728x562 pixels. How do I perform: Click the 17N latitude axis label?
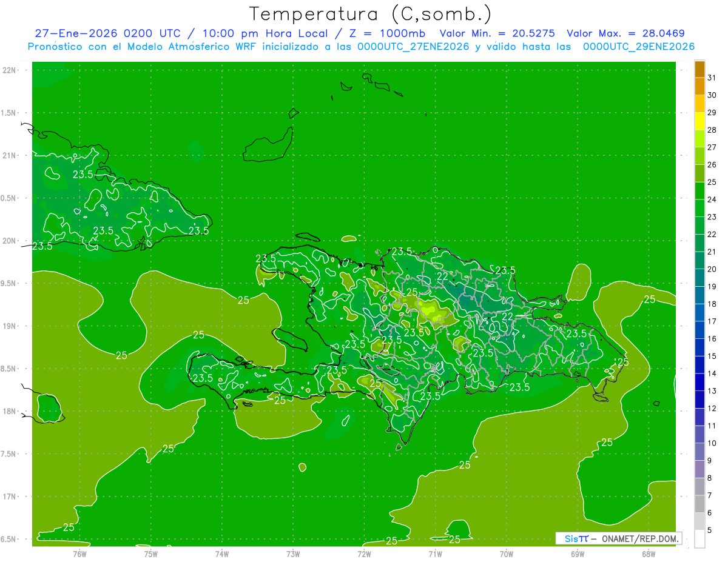coord(10,497)
